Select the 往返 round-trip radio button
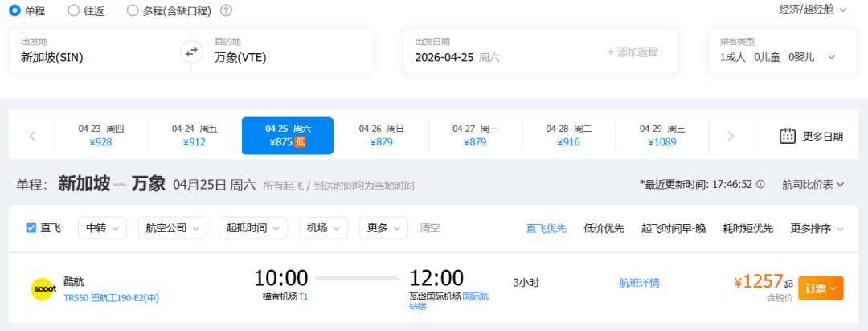868x331 pixels. tap(74, 10)
